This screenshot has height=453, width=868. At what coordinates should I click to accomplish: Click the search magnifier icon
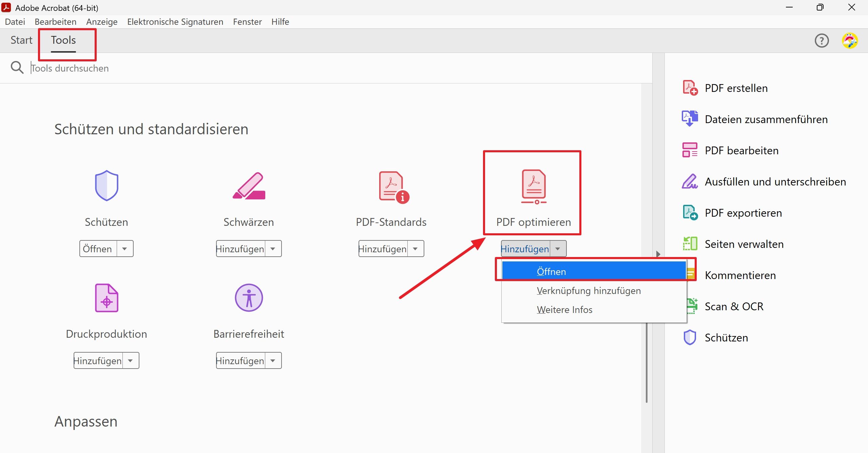[x=17, y=67]
